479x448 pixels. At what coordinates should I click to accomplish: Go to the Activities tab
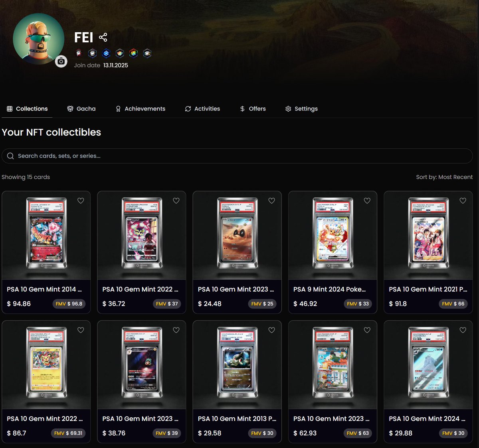[x=202, y=109]
